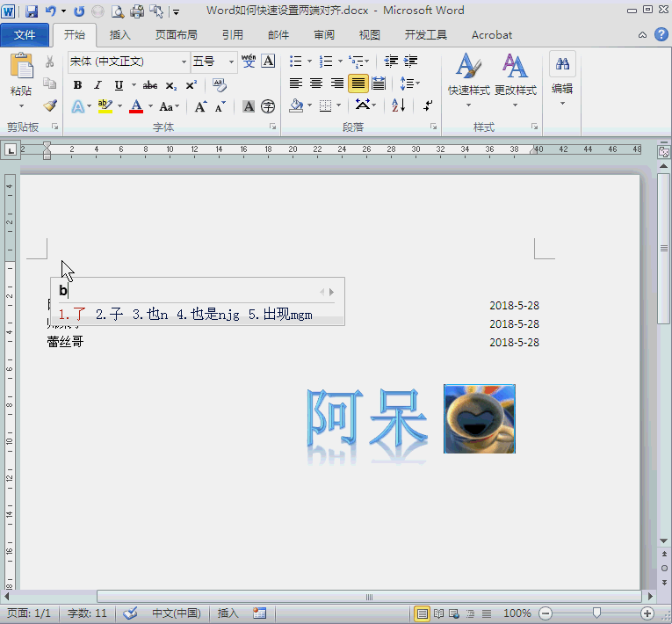Viewport: 672px width, 624px height.
Task: Open the font size dropdown 五号
Action: (231, 62)
